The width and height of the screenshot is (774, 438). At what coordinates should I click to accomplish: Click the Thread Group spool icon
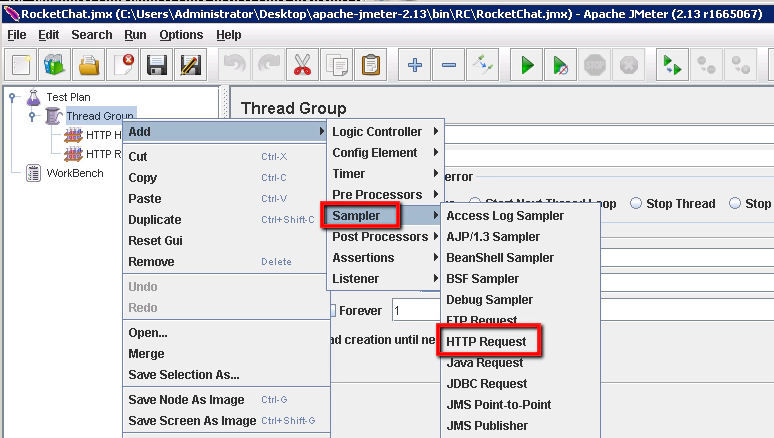[x=53, y=116]
